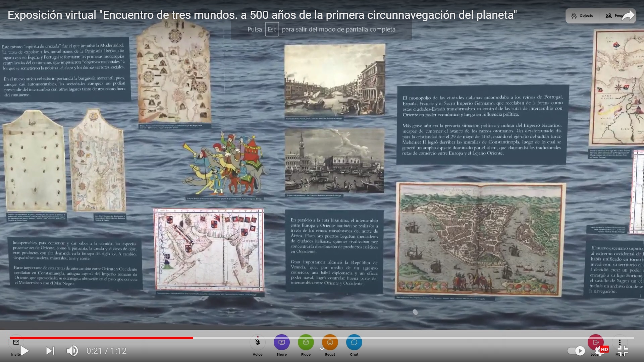The height and width of the screenshot is (362, 644).
Task: Open the People panel button
Action: point(614,16)
